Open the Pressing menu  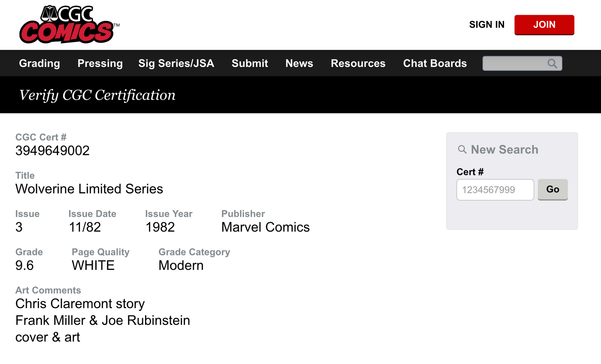point(100,63)
